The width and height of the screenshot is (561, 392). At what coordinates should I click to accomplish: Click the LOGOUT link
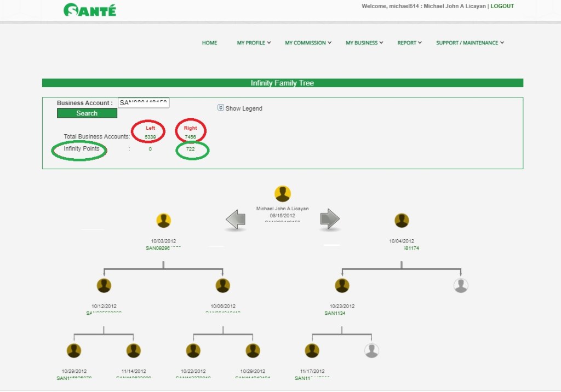(502, 7)
